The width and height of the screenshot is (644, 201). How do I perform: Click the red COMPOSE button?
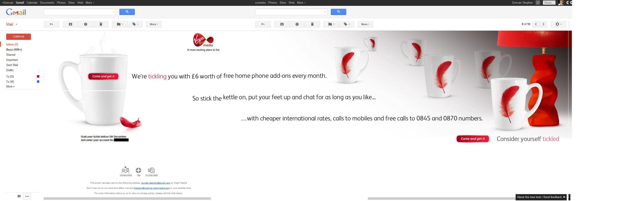point(19,37)
